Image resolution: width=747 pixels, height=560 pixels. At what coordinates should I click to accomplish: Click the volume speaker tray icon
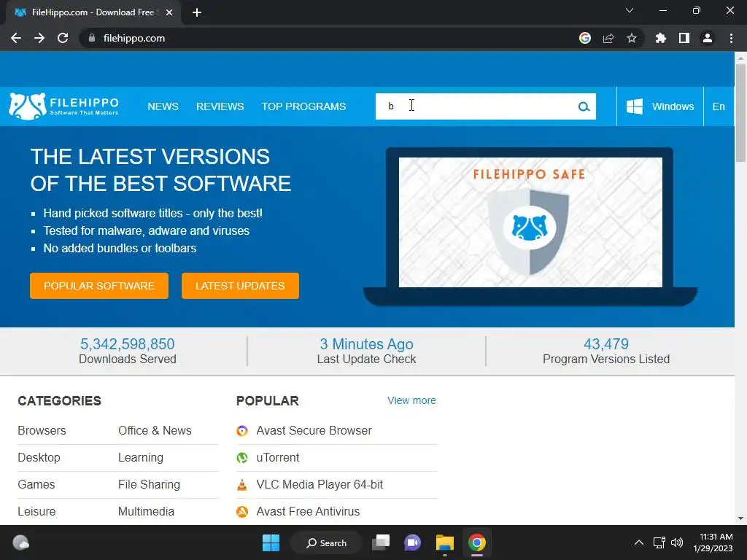coord(677,542)
